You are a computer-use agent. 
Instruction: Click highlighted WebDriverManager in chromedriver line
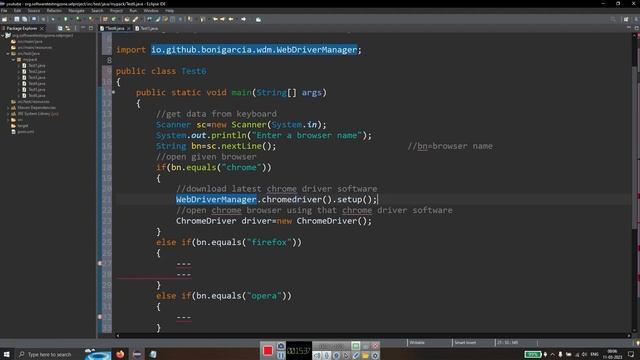point(216,200)
